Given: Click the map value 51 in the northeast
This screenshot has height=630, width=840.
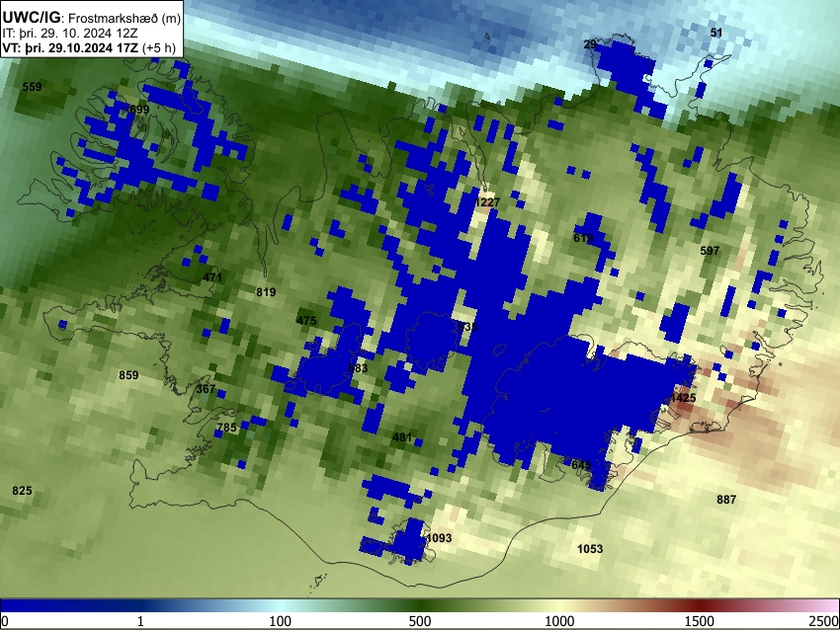Looking at the screenshot, I should tap(716, 33).
